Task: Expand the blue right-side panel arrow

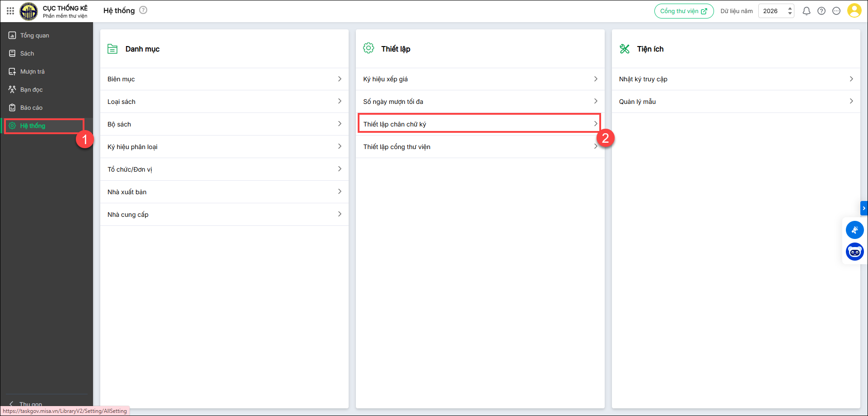Action: click(864, 208)
